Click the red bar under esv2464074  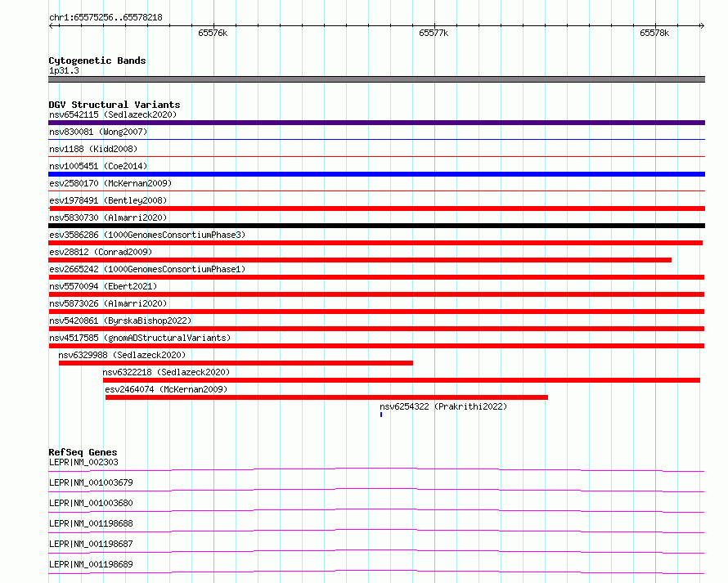pos(326,397)
